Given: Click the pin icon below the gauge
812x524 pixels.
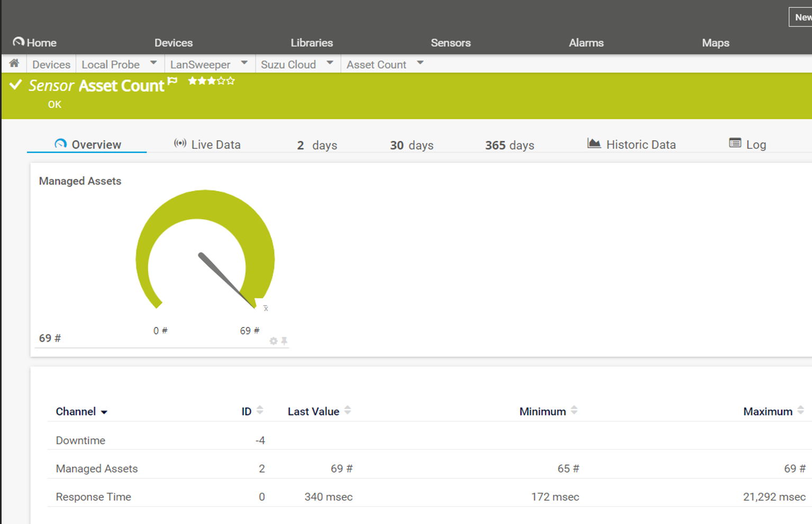Looking at the screenshot, I should (285, 341).
